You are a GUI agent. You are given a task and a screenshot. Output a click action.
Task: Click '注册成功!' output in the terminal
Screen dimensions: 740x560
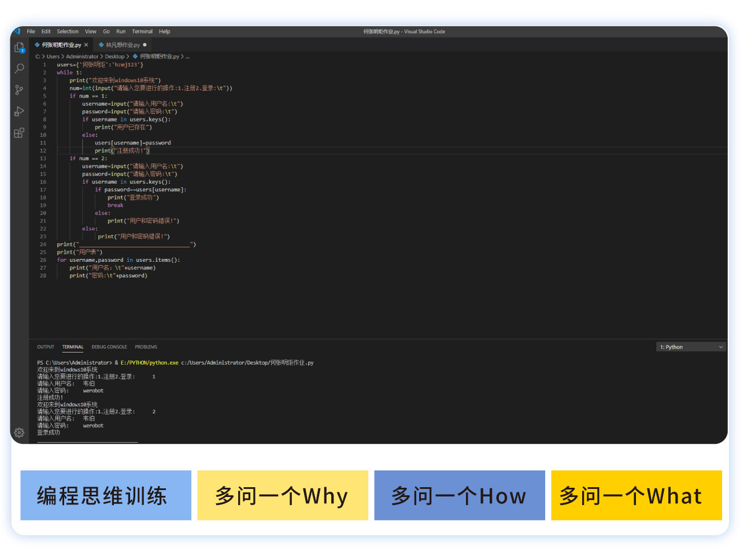50,398
